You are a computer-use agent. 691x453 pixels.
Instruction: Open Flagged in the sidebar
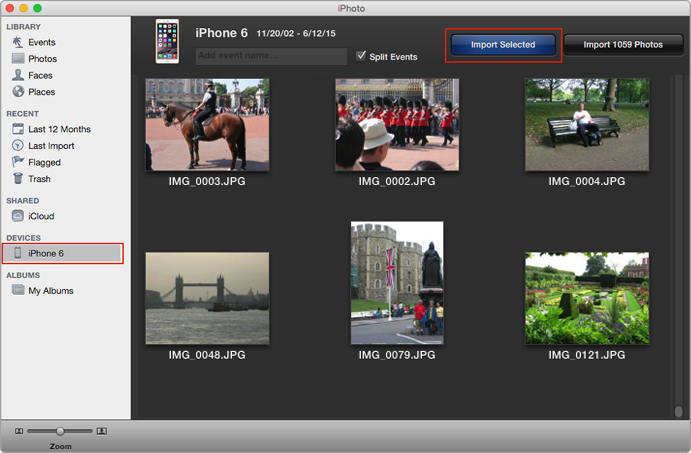tap(44, 162)
